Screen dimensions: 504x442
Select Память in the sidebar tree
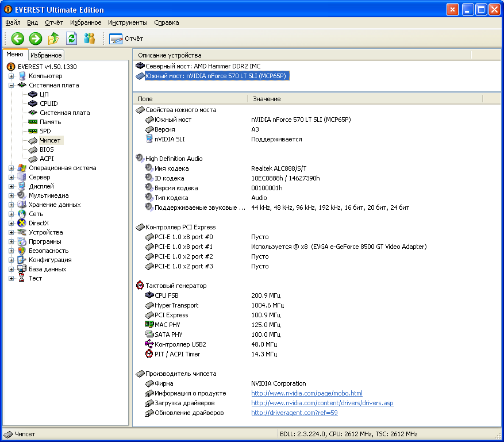point(50,122)
